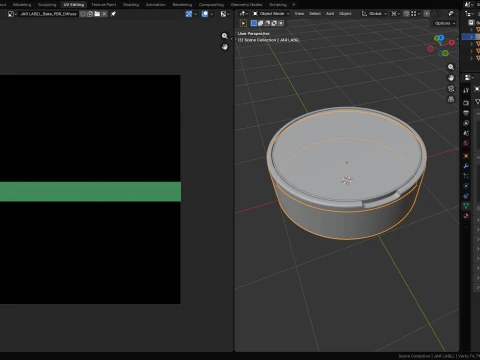Toggle overlays in the UV editor header
The height and width of the screenshot is (360, 480).
click(205, 14)
